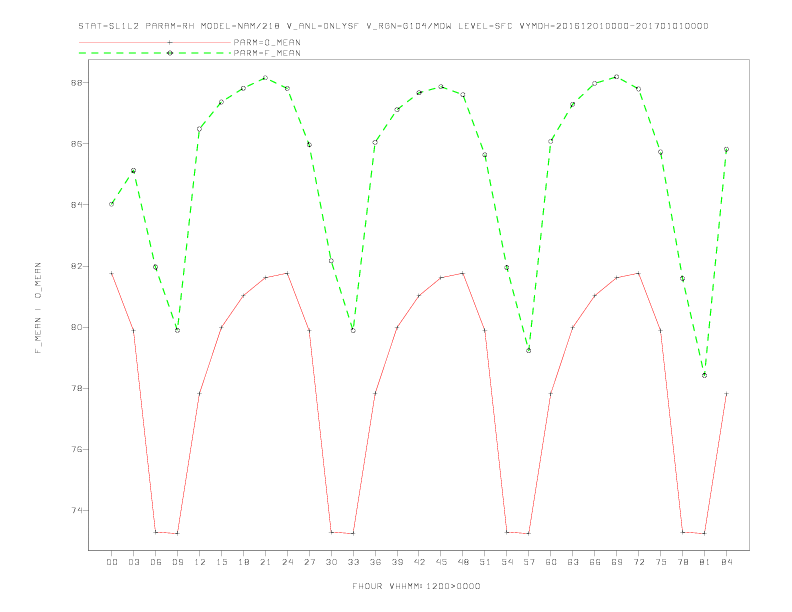The width and height of the screenshot is (792, 612).
Task: Click the red O_MEAN marker at hour 48
Action: pos(463,273)
